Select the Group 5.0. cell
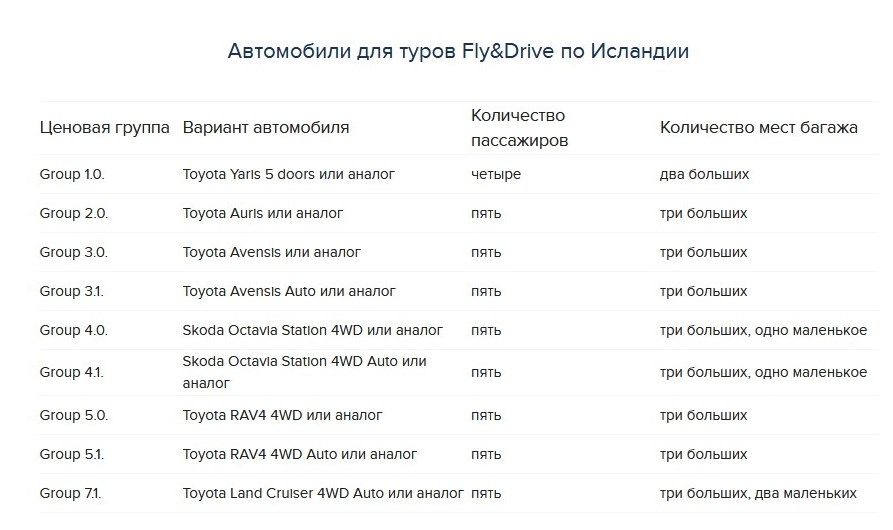 74,415
